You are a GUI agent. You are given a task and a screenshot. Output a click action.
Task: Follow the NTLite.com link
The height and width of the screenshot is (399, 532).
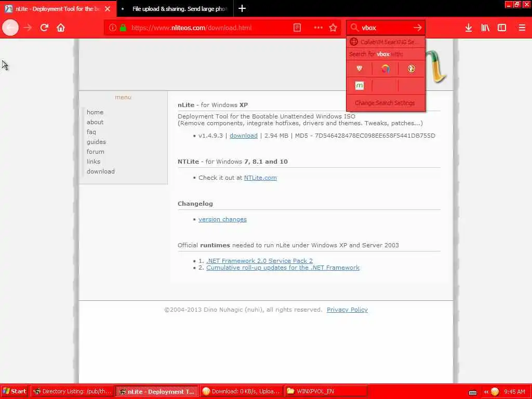coord(260,178)
